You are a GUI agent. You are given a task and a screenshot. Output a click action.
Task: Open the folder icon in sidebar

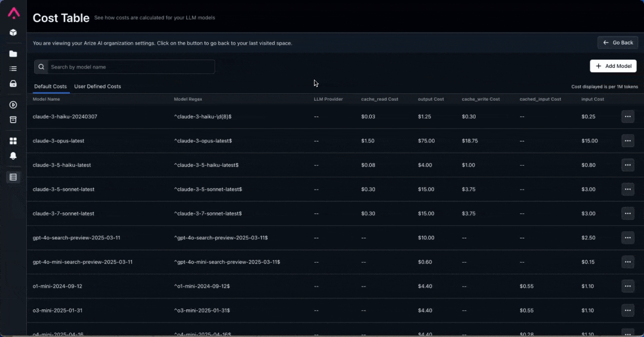pyautogui.click(x=13, y=54)
